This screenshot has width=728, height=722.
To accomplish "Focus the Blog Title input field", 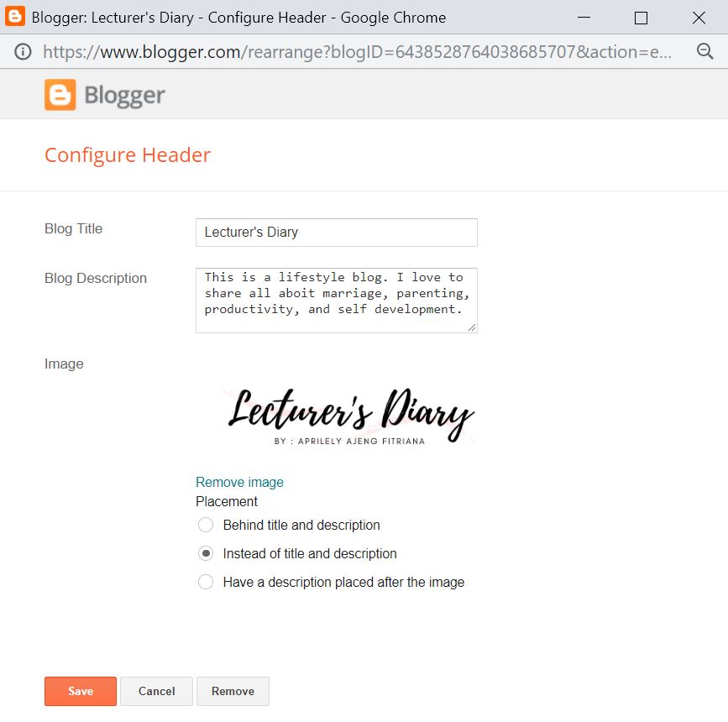I will tap(337, 233).
